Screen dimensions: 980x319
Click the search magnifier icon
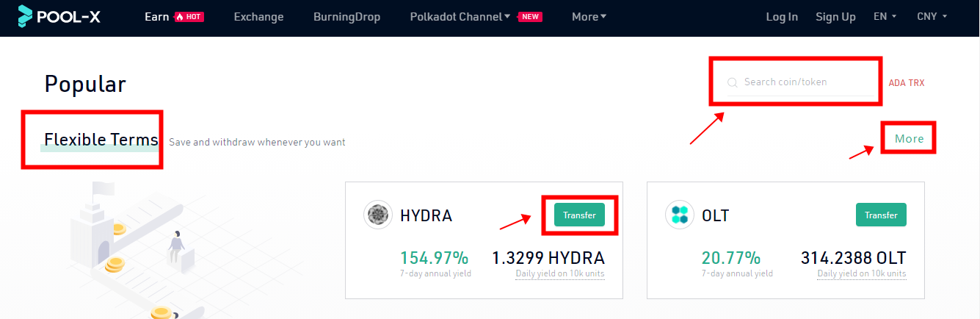point(732,82)
